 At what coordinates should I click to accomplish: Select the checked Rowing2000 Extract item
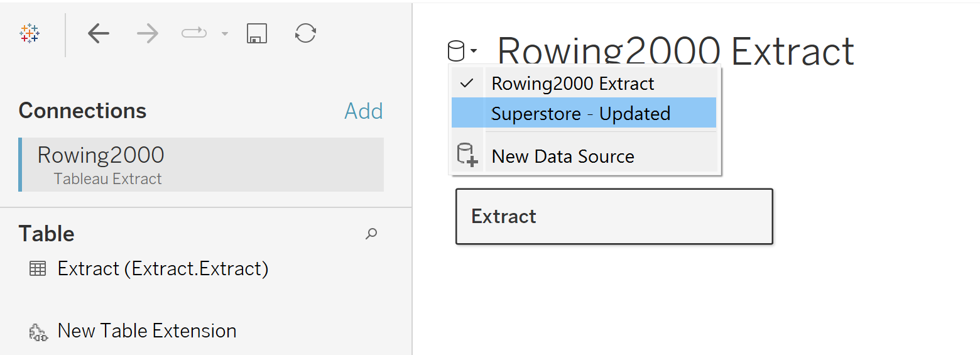coord(572,83)
